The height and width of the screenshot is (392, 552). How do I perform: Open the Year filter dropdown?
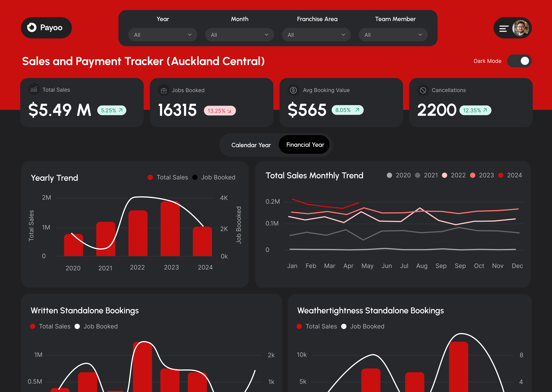click(x=163, y=35)
